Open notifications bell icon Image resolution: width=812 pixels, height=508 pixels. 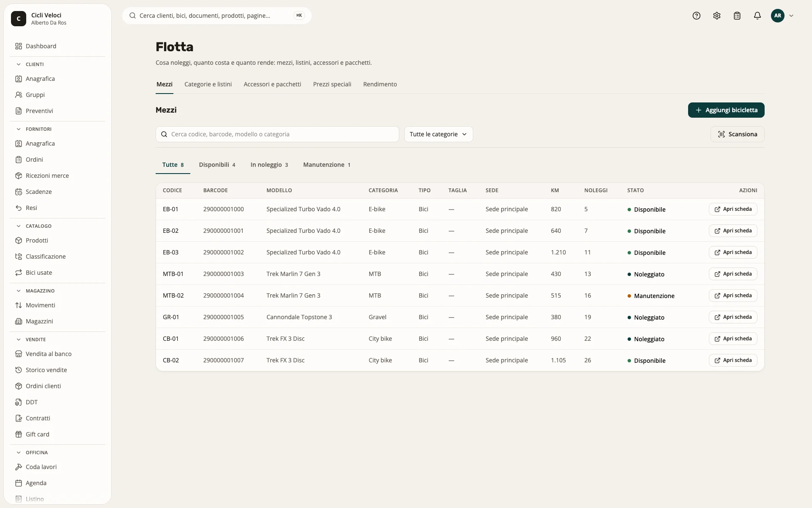(x=757, y=16)
